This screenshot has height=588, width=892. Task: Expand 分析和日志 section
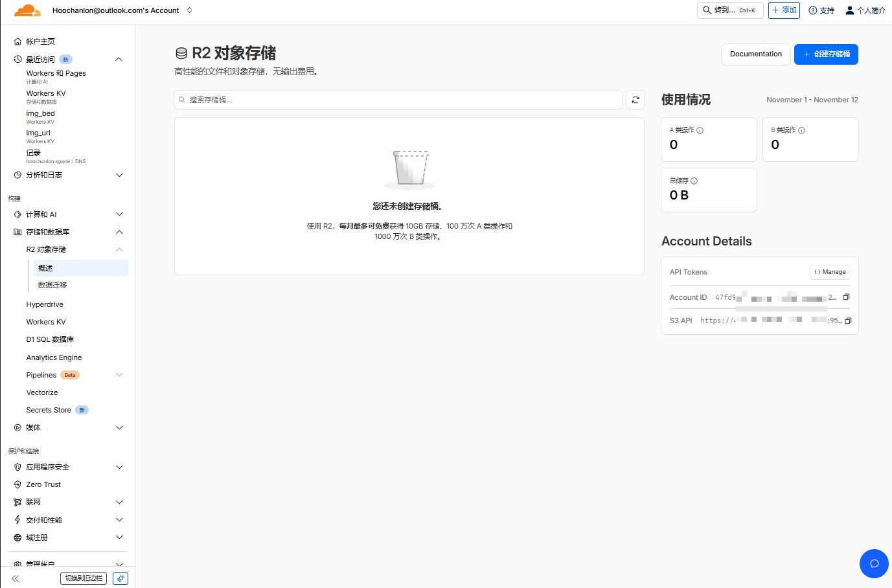tap(119, 175)
